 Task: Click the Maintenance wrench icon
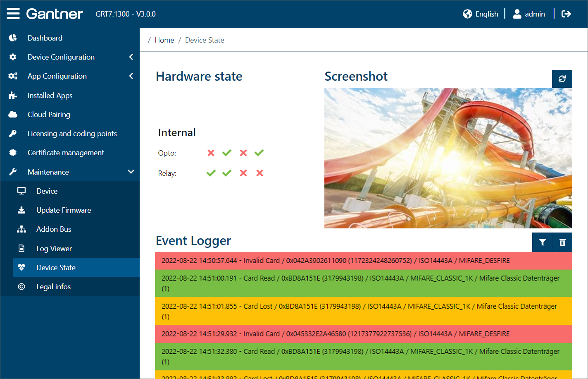(x=13, y=172)
